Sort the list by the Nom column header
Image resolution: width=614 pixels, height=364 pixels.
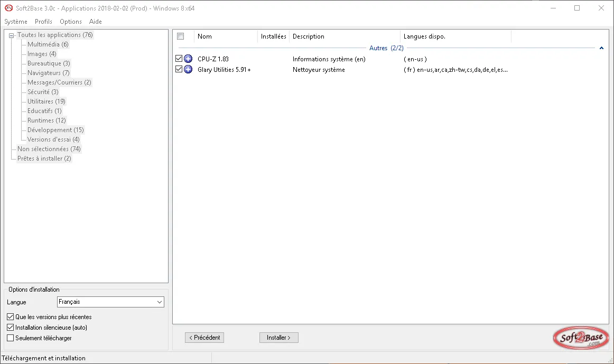pyautogui.click(x=226, y=36)
